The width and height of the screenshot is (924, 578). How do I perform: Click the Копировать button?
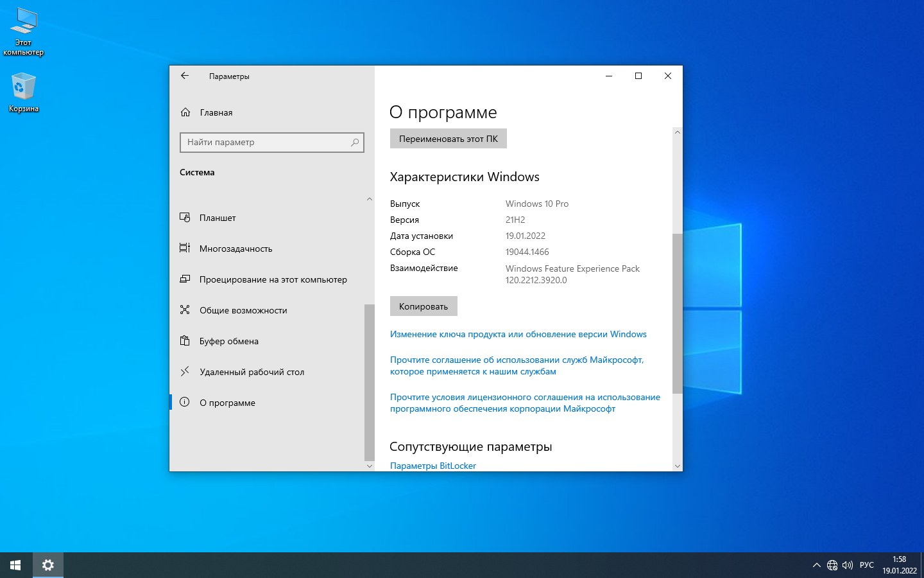coord(424,306)
